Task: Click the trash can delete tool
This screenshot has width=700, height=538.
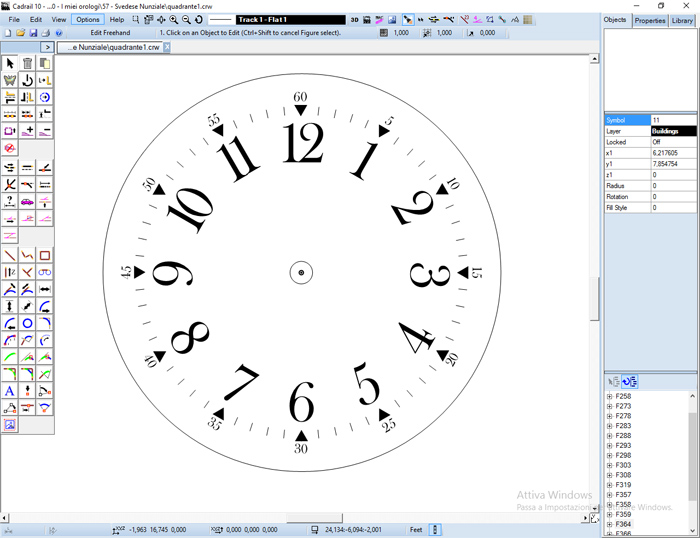Action: (27, 63)
